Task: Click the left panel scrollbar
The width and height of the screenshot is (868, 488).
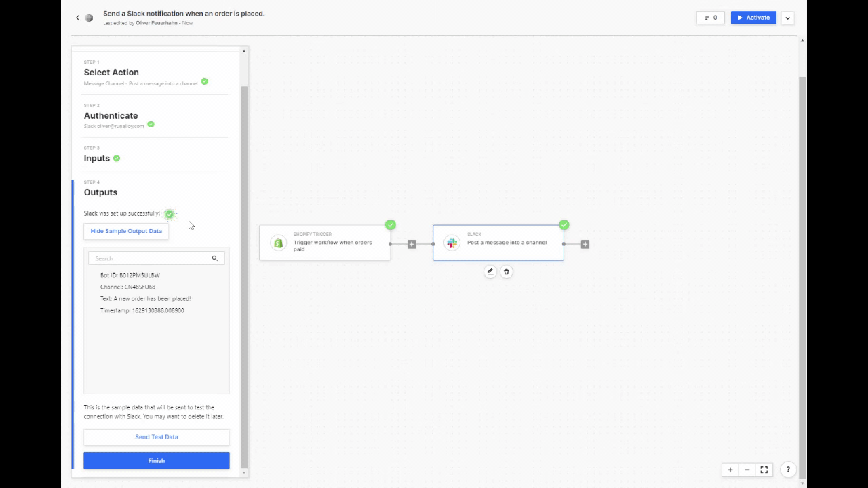Action: (244, 277)
